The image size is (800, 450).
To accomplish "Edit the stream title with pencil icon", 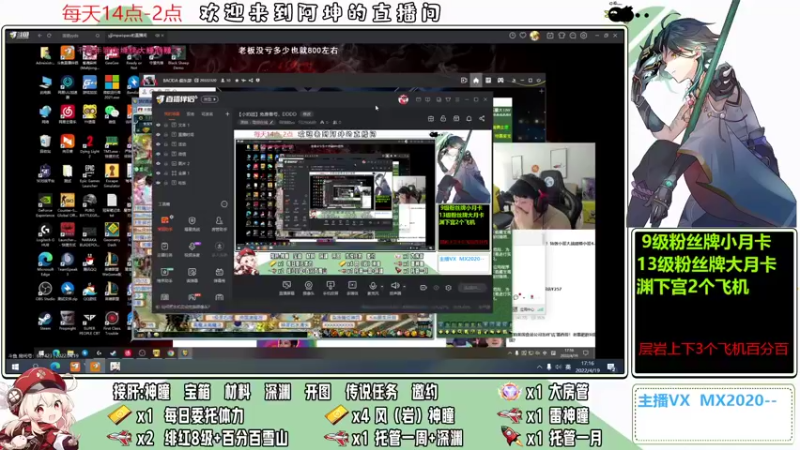I will [272, 122].
